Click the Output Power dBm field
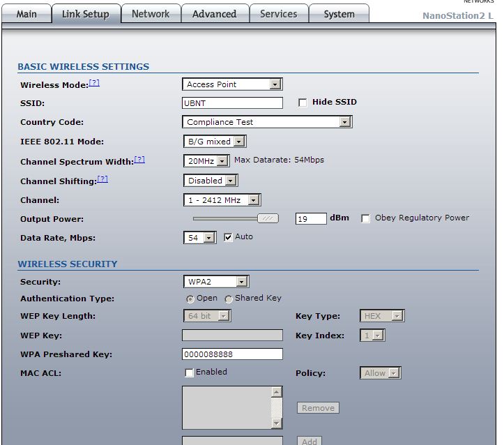The height and width of the screenshot is (445, 504). [311, 219]
